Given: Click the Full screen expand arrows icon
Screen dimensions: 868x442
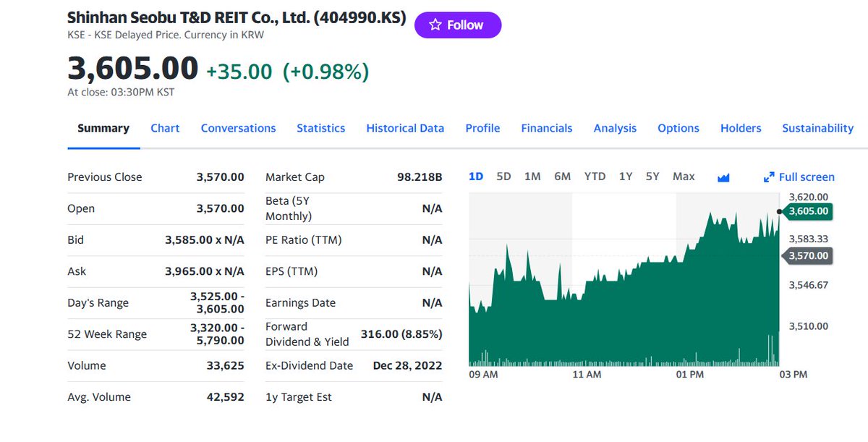Looking at the screenshot, I should pyautogui.click(x=769, y=177).
